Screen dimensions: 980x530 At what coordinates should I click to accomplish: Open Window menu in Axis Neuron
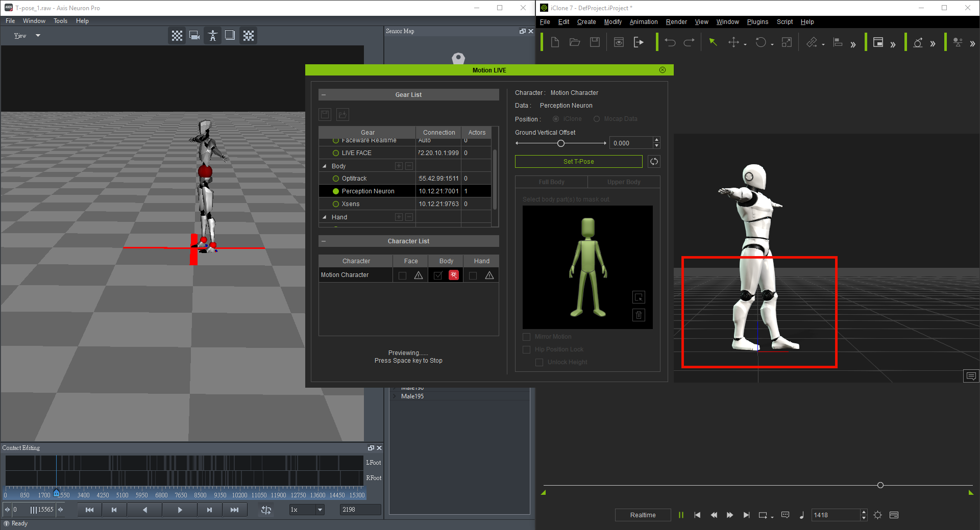point(34,21)
